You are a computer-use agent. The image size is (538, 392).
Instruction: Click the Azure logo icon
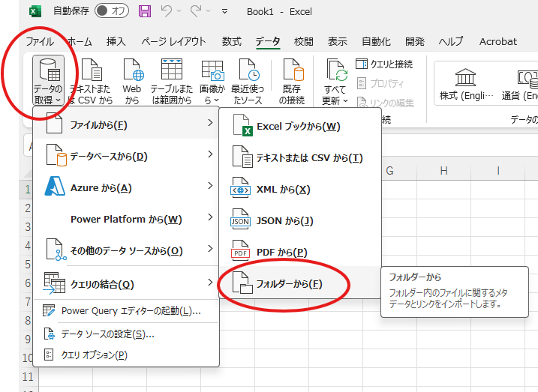(x=55, y=186)
